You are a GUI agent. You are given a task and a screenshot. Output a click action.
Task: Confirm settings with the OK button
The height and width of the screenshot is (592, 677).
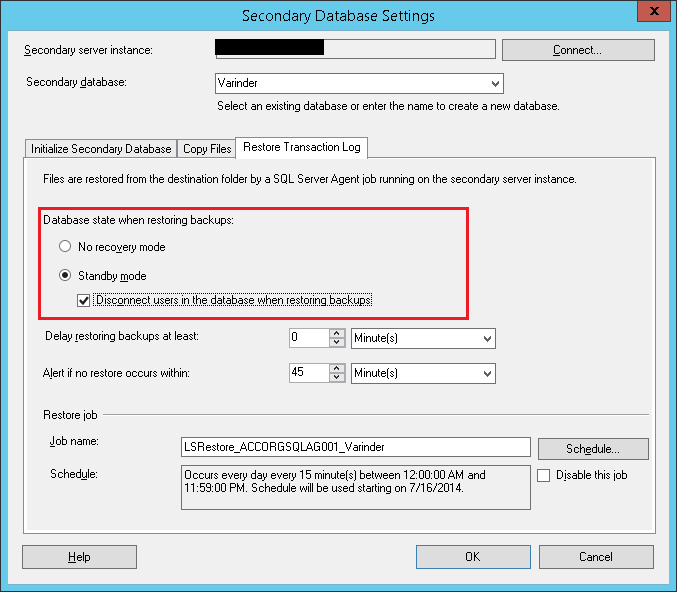[x=473, y=557]
